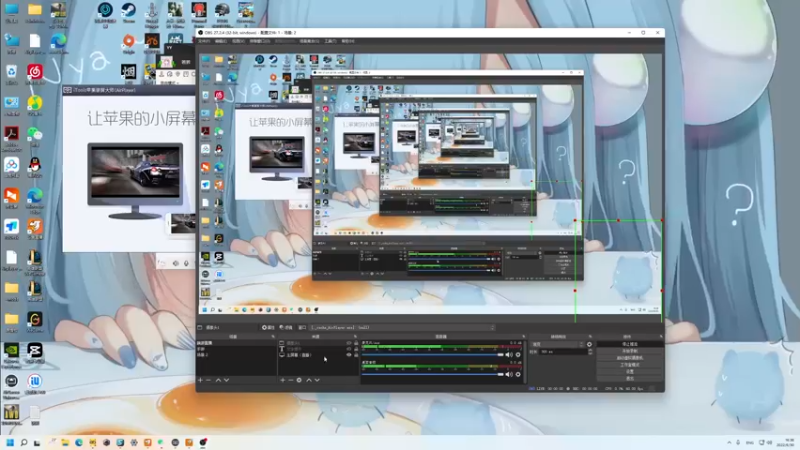The width and height of the screenshot is (800, 450).
Task: Open the QQ penguin desktop icon
Action: pyautogui.click(x=35, y=167)
